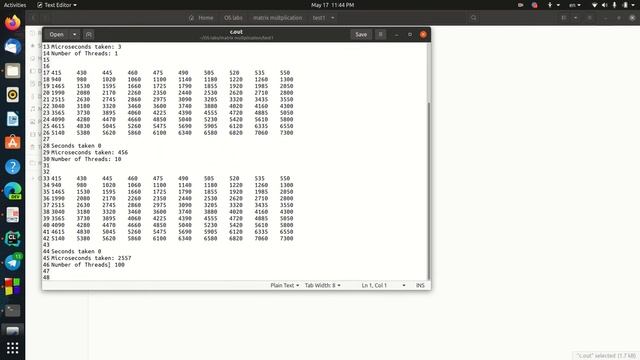The height and width of the screenshot is (360, 640).
Task: Click the screen recording indicator in the top bar
Action: tap(520, 5)
